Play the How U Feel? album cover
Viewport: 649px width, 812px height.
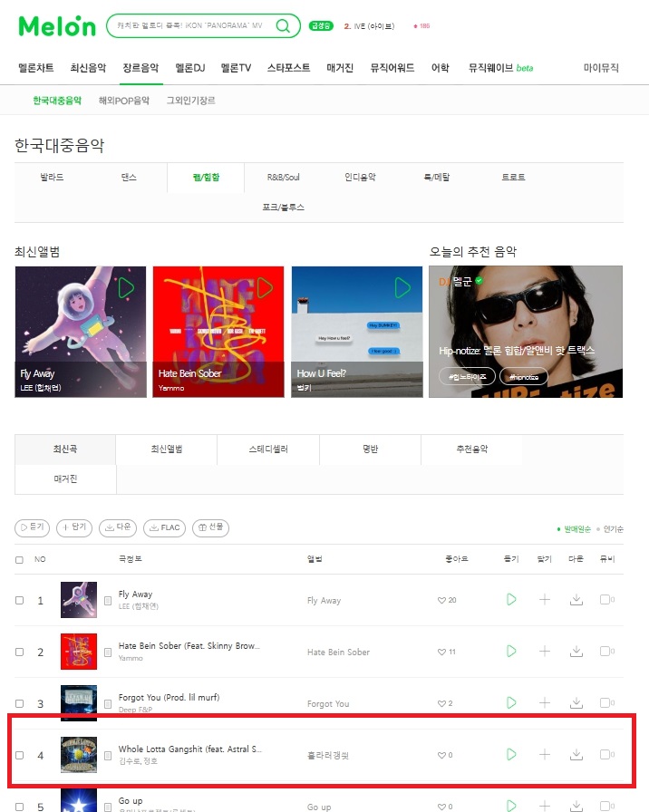[x=402, y=287]
